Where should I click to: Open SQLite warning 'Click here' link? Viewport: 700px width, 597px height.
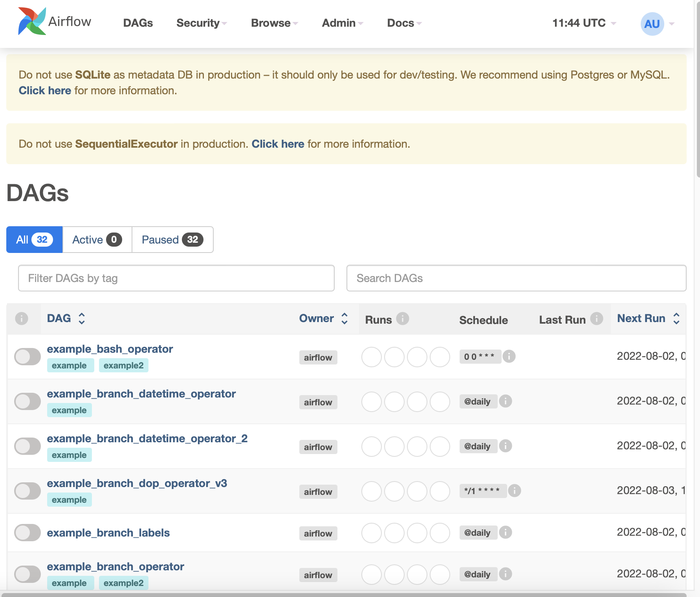45,91
